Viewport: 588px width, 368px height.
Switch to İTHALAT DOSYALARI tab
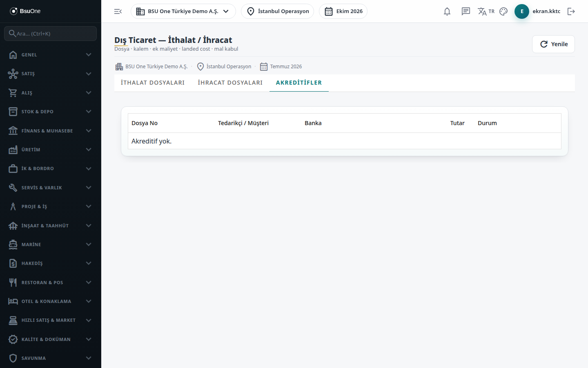pyautogui.click(x=153, y=83)
